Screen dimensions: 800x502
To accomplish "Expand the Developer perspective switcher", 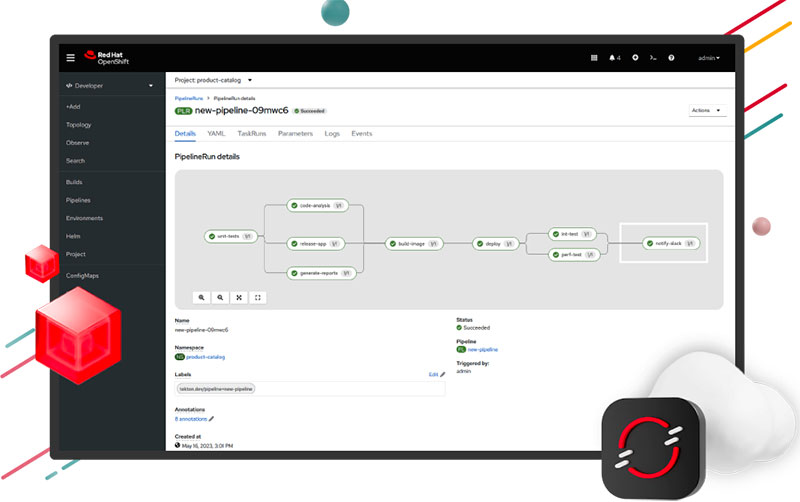I will coord(110,86).
